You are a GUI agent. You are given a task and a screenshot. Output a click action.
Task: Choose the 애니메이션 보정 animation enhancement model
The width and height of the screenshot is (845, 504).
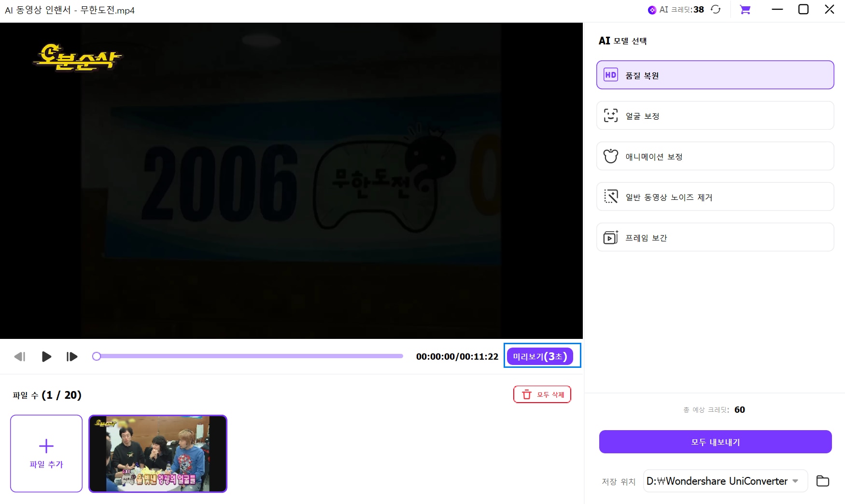tap(715, 156)
